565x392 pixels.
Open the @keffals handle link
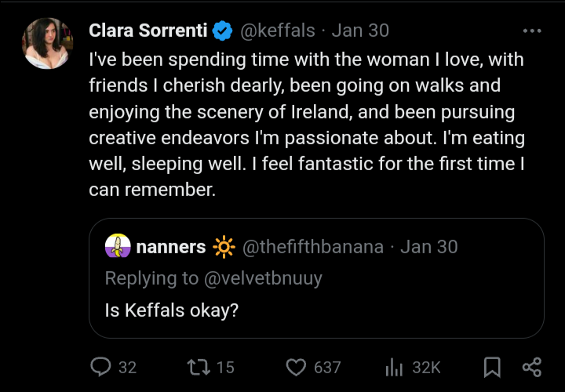pyautogui.click(x=277, y=31)
